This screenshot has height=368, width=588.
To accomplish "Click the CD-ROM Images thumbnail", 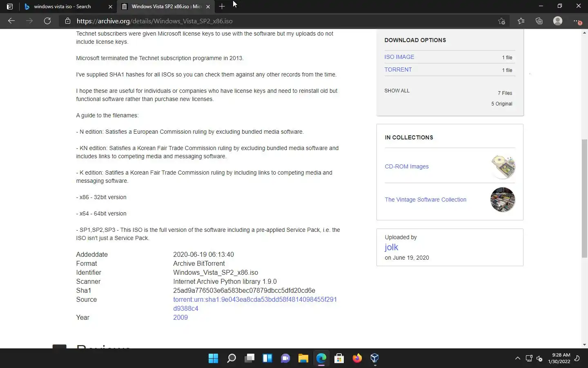I will click(x=503, y=166).
